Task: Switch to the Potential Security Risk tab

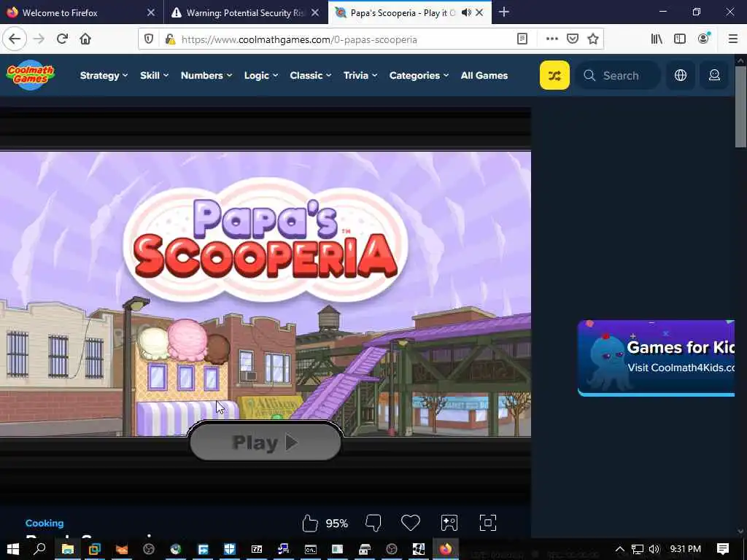Action: (245, 12)
